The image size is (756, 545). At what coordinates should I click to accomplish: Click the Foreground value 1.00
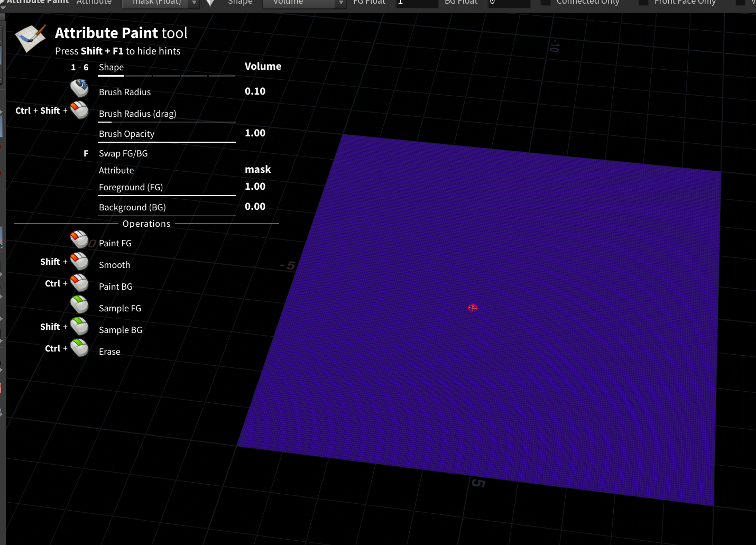255,186
